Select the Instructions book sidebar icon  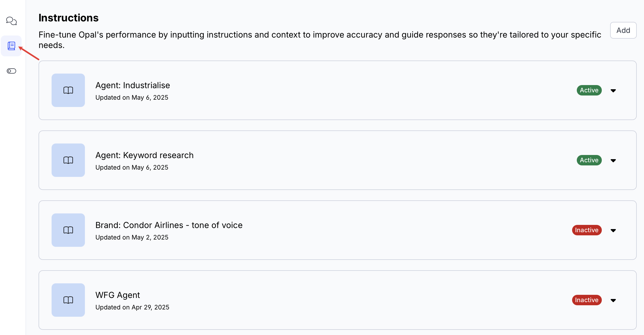click(11, 46)
